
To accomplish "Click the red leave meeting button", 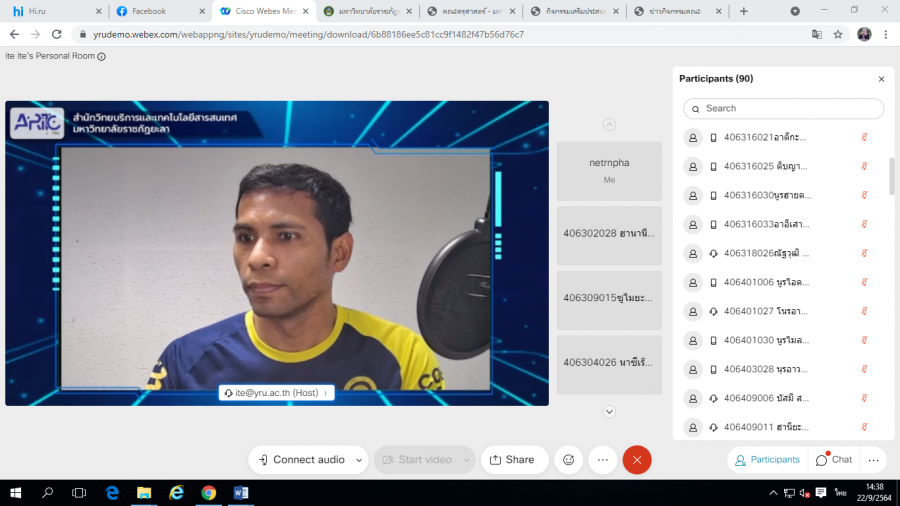I will pyautogui.click(x=637, y=460).
